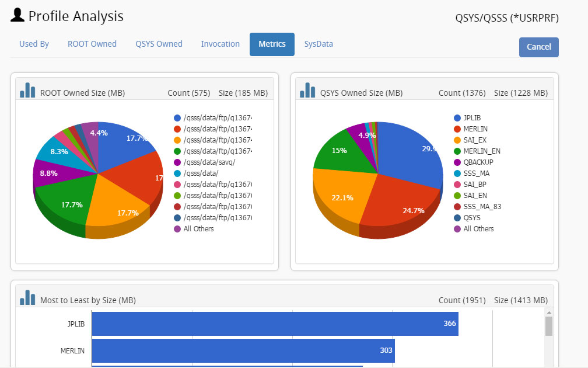Click the /qsss/data/savq/ legend entry
Screen dimensions: 588x368
coord(209,162)
